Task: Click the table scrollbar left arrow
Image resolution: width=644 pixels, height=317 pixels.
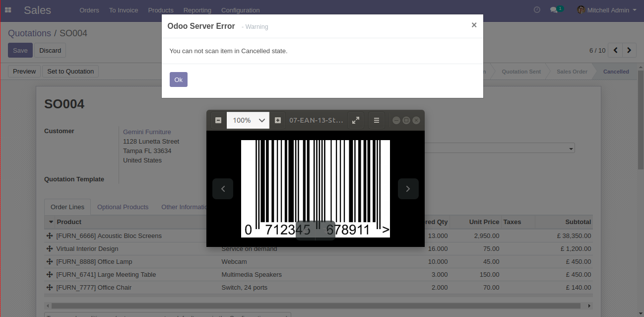Action: coord(47,306)
